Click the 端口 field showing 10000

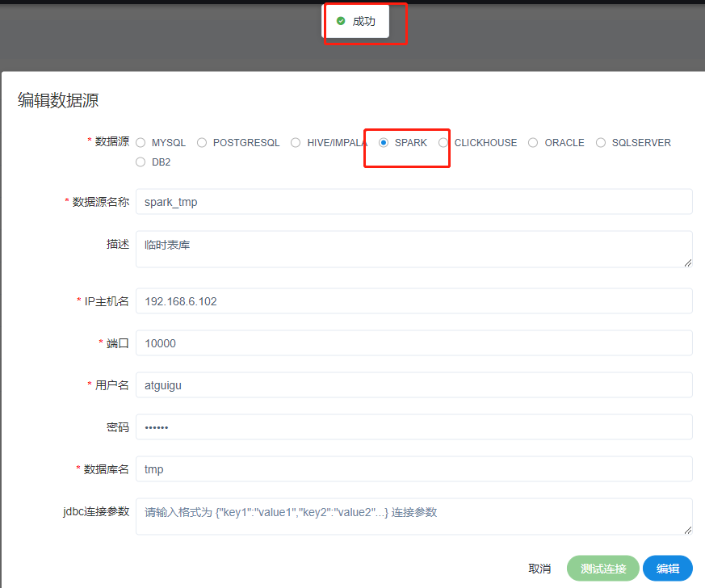tap(413, 343)
